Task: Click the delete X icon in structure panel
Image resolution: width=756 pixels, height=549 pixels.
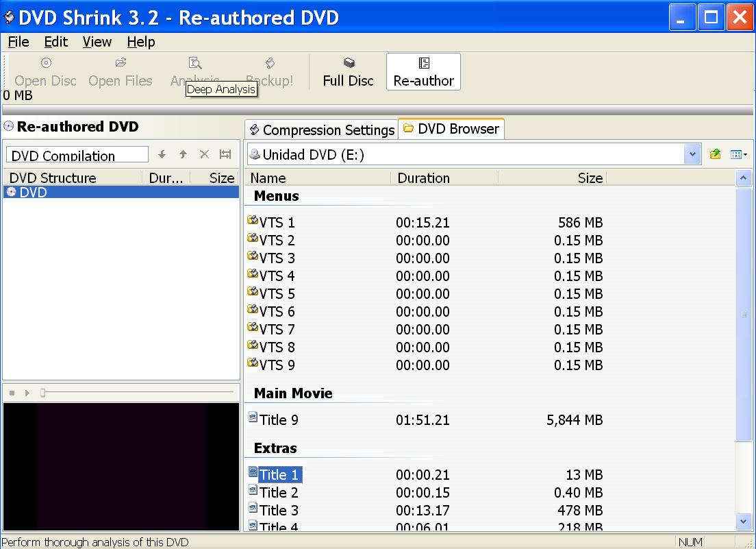Action: [x=205, y=154]
